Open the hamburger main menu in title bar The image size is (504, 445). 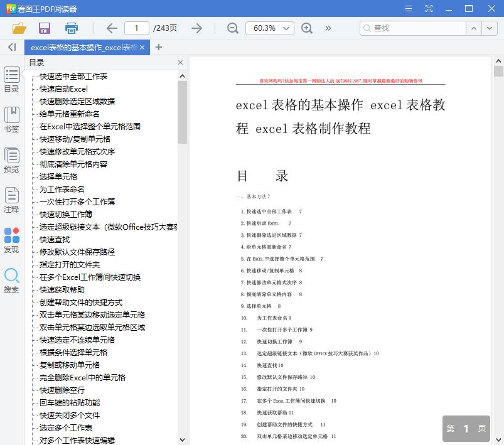pos(409,9)
